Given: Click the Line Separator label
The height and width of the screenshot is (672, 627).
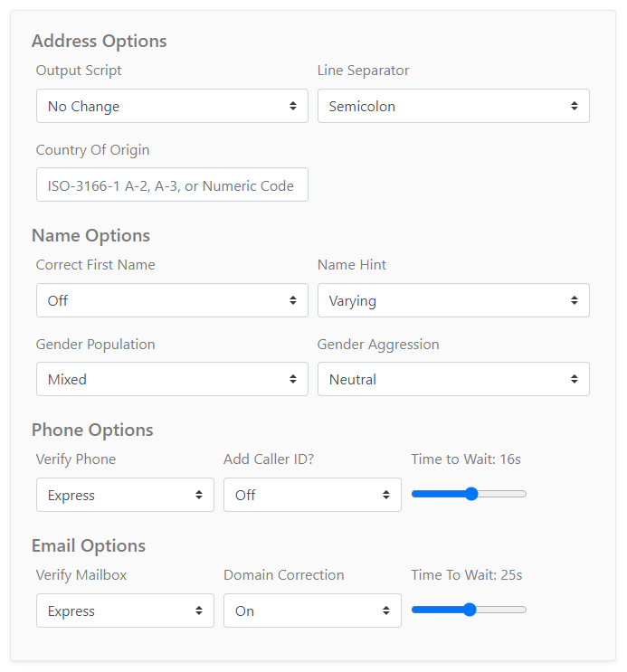Looking at the screenshot, I should click(x=363, y=71).
